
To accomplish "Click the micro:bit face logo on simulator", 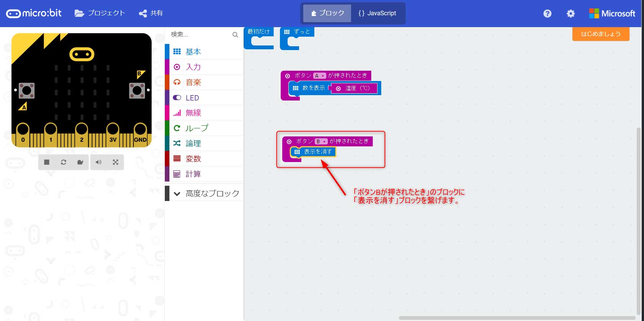I will (x=82, y=54).
